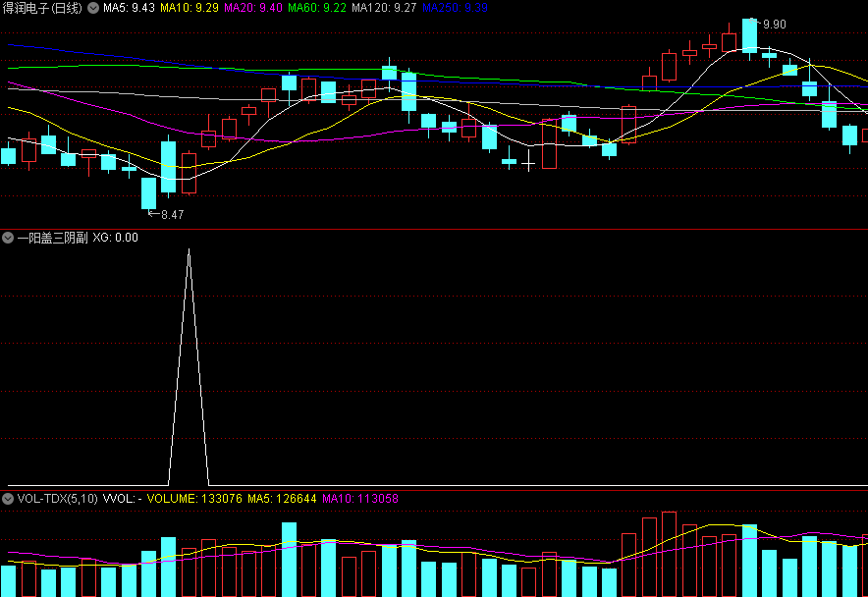Click the 9.90 high price marker
The width and height of the screenshot is (868, 597).
[774, 25]
